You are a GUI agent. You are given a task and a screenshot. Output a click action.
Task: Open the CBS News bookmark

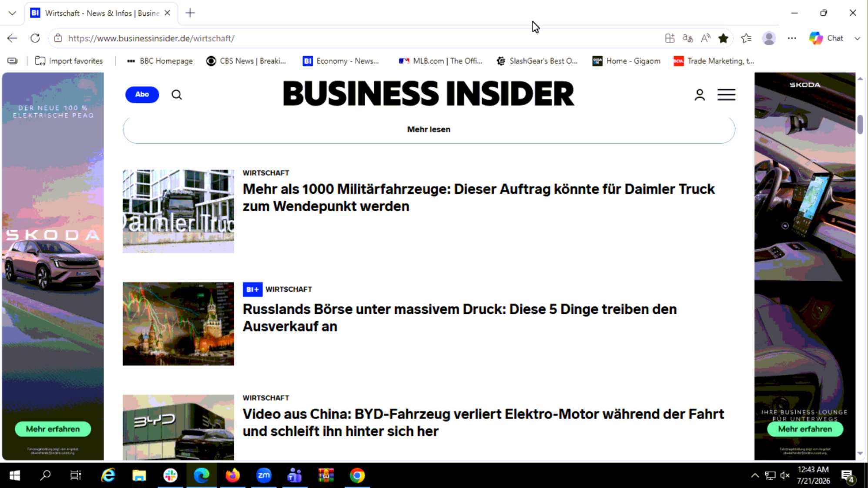pyautogui.click(x=246, y=61)
